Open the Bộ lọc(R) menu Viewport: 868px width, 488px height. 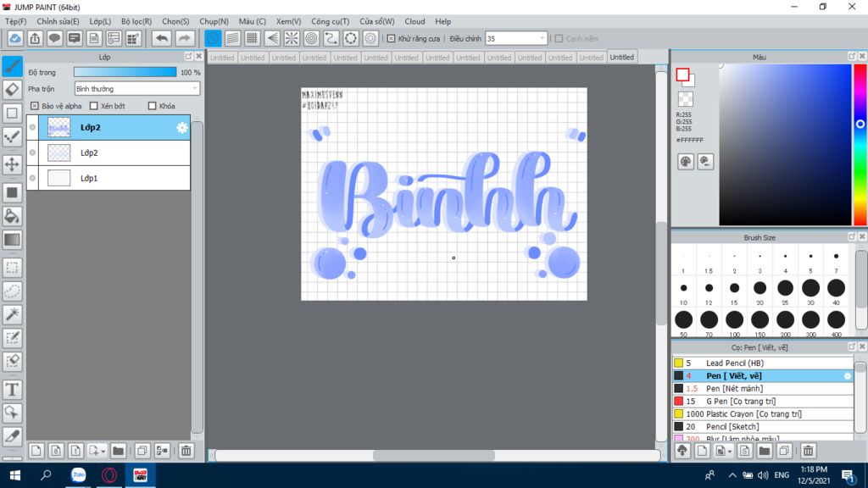pos(136,21)
